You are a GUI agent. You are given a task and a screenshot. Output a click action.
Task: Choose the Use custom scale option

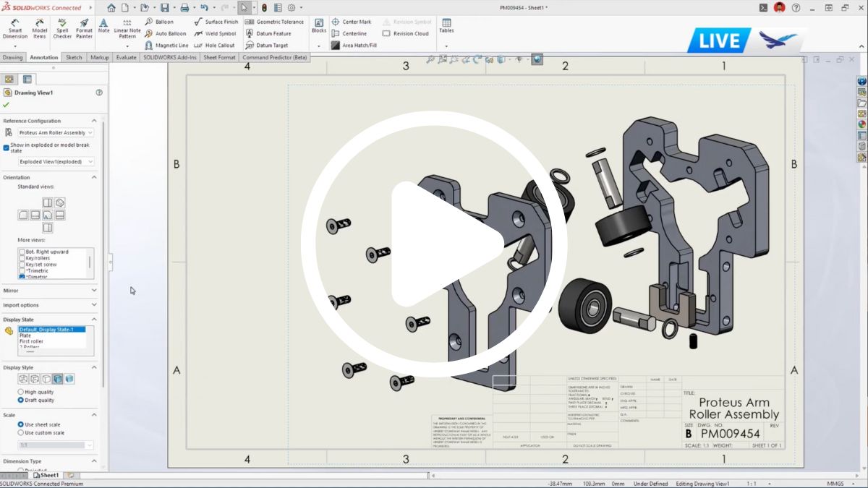click(x=21, y=432)
